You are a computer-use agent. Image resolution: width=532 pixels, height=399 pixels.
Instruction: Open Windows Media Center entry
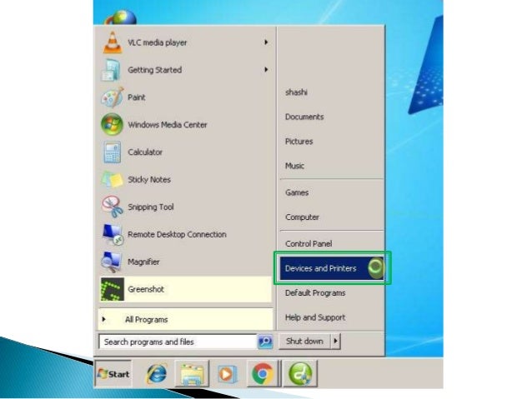click(x=186, y=124)
